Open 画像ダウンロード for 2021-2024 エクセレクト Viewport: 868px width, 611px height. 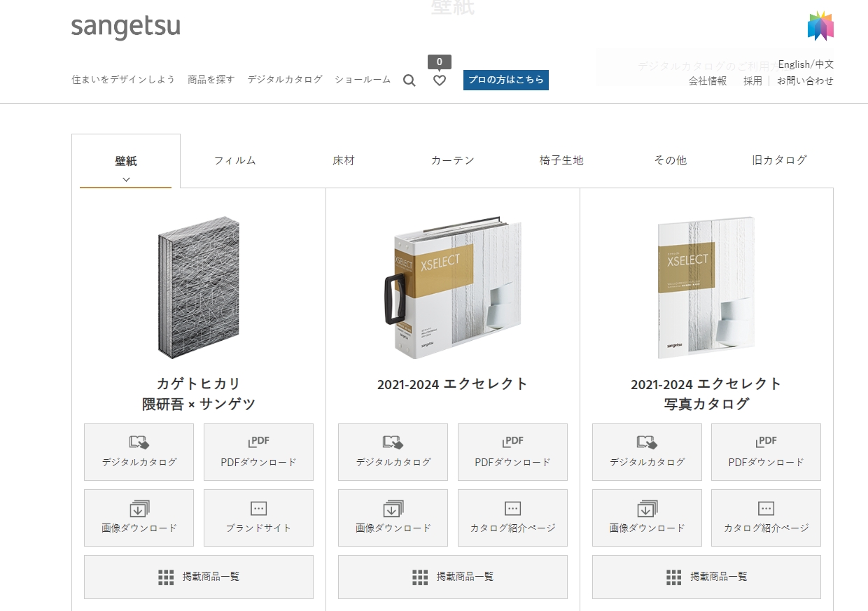click(x=393, y=518)
